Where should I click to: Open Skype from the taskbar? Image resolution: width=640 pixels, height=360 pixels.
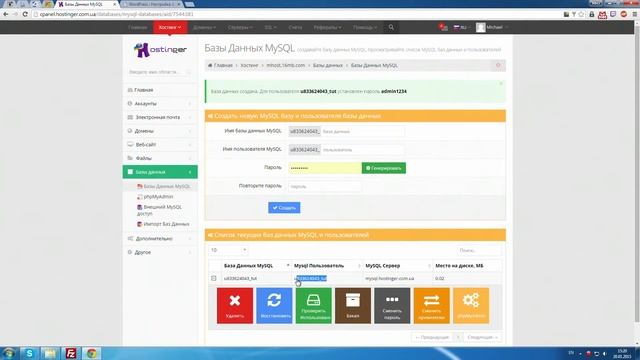(x=29, y=353)
